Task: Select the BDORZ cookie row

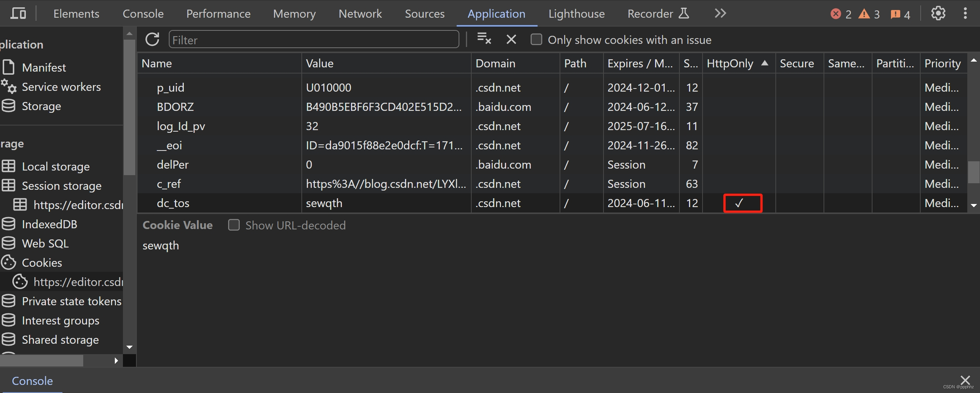Action: [x=552, y=107]
